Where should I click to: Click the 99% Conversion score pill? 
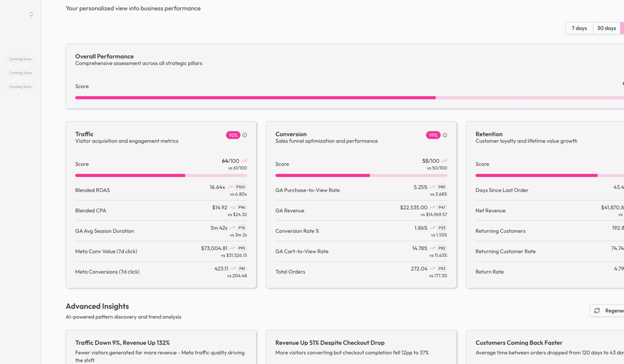[x=433, y=135]
